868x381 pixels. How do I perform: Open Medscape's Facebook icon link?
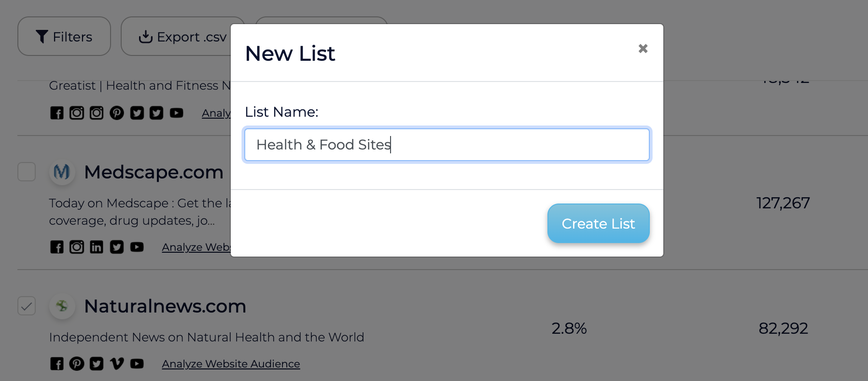(x=57, y=247)
